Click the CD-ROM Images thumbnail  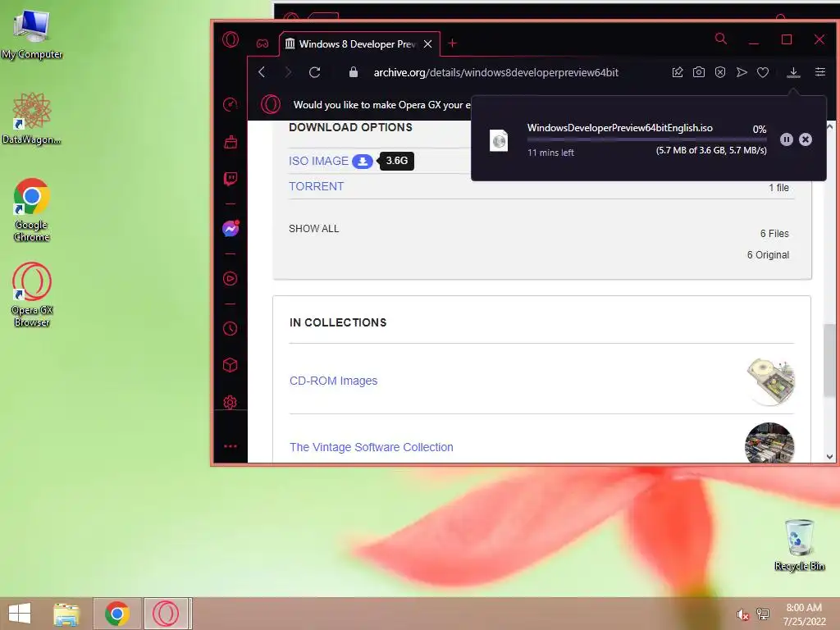(770, 381)
